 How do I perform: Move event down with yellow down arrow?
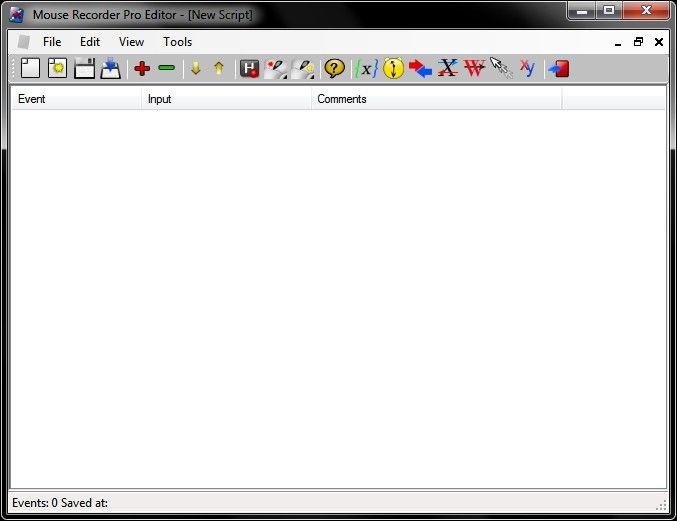coord(196,68)
